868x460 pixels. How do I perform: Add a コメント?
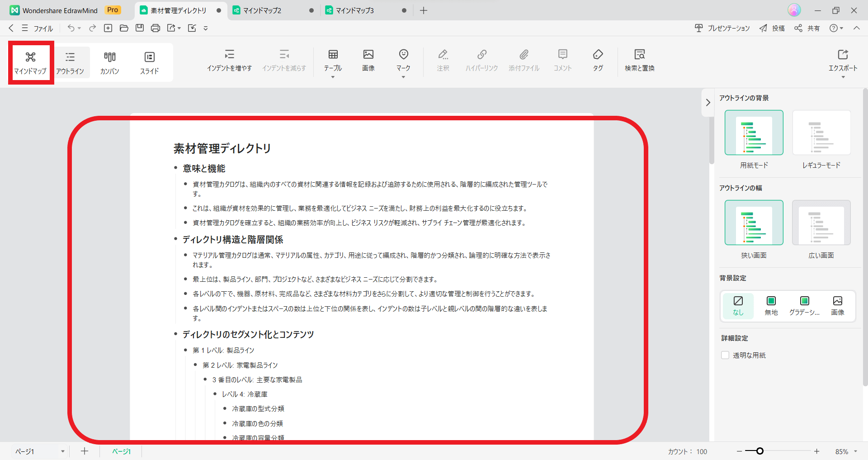pos(563,61)
